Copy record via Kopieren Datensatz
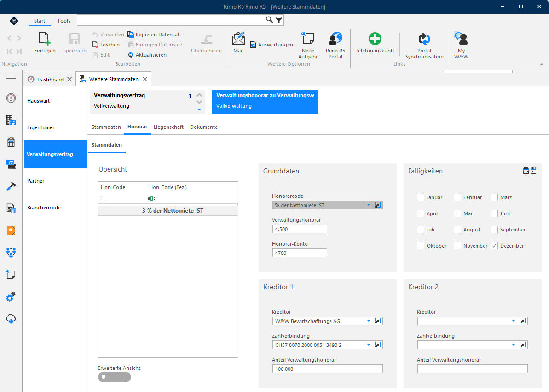The image size is (549, 392). [x=155, y=35]
